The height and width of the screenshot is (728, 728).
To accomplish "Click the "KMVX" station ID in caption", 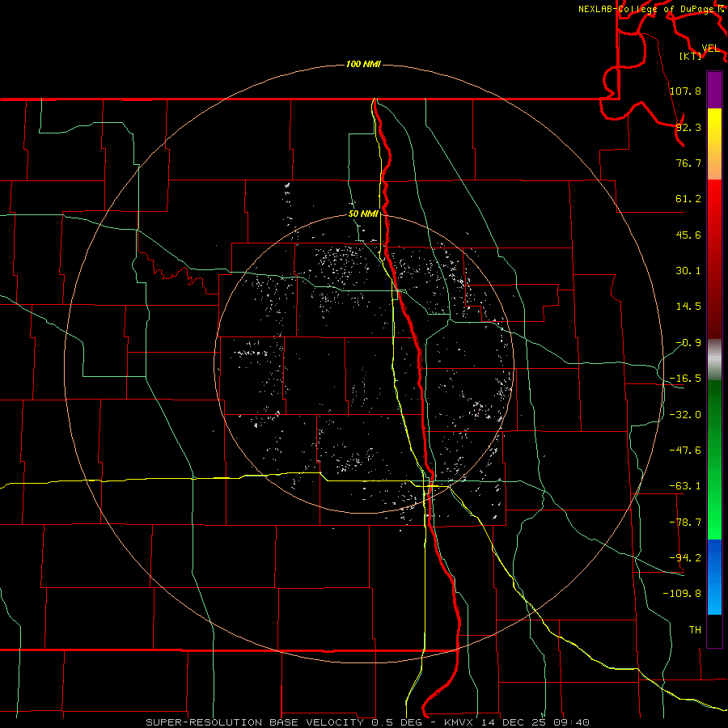I will point(459,722).
